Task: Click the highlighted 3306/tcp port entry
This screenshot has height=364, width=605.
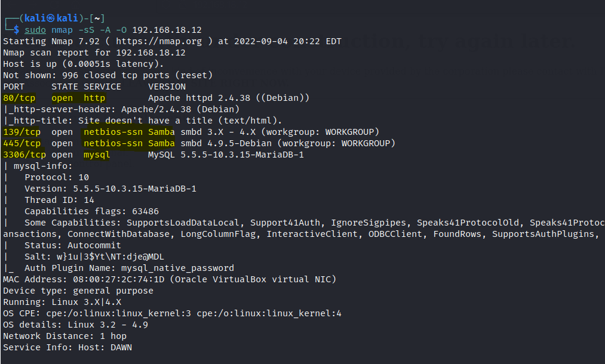Action: point(24,155)
